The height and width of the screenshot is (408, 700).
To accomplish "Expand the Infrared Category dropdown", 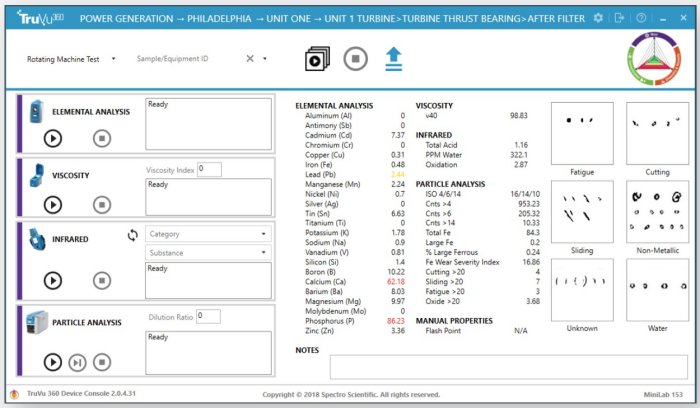I will pyautogui.click(x=208, y=234).
